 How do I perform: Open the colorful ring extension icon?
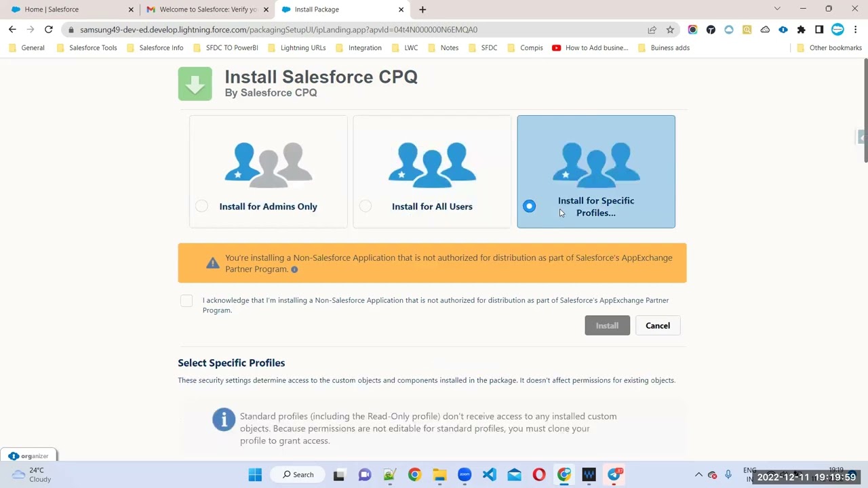click(x=692, y=30)
